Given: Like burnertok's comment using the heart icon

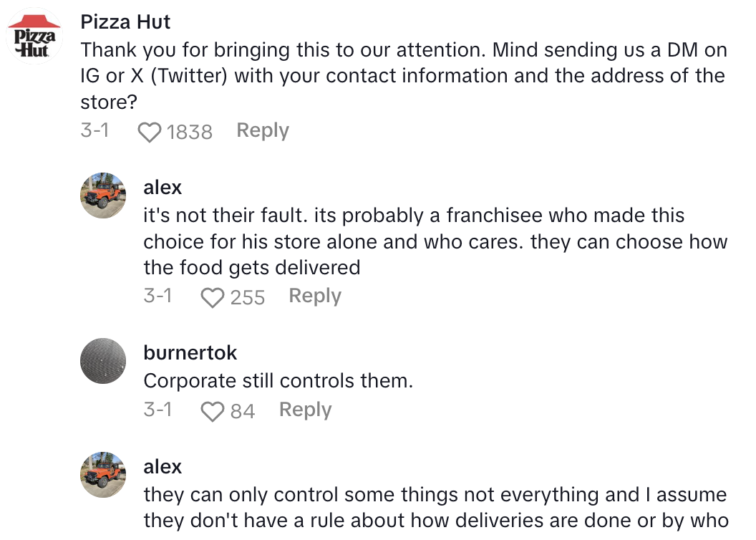Looking at the screenshot, I should tap(212, 411).
